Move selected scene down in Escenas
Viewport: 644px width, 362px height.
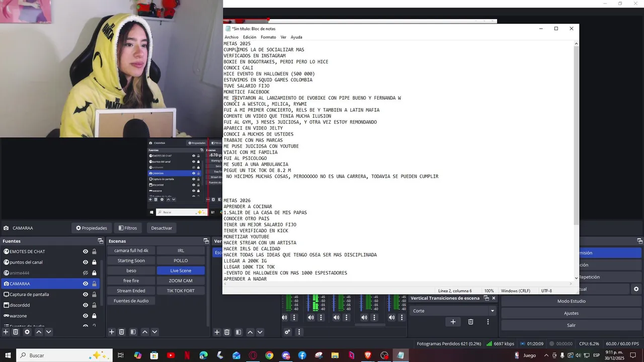click(154, 332)
